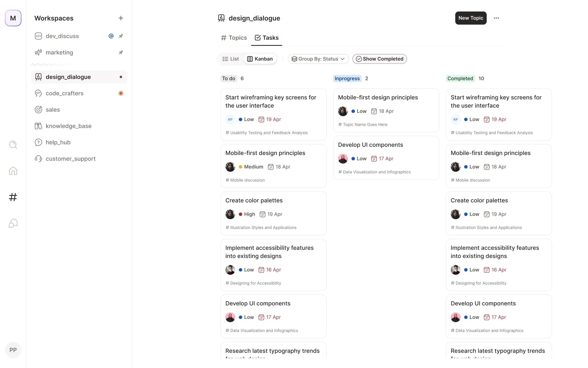Open the marketing workspace
The width and height of the screenshot is (588, 368).
79,53
